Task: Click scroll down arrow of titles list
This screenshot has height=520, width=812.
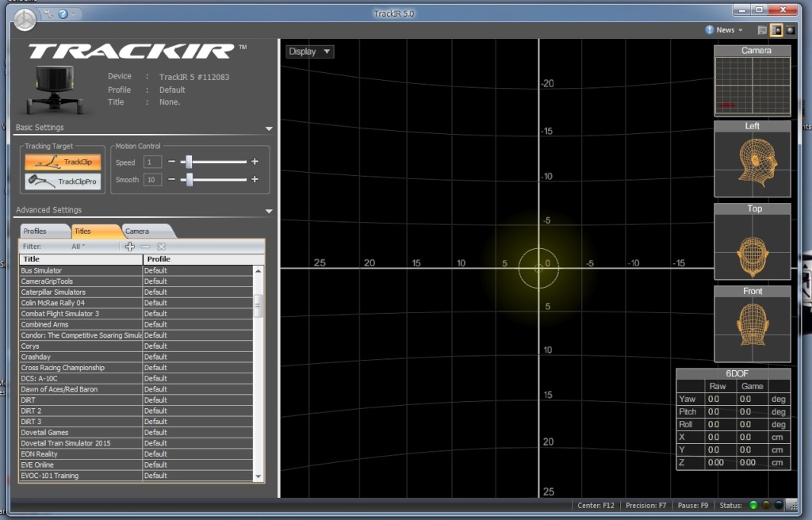Action: click(258, 476)
